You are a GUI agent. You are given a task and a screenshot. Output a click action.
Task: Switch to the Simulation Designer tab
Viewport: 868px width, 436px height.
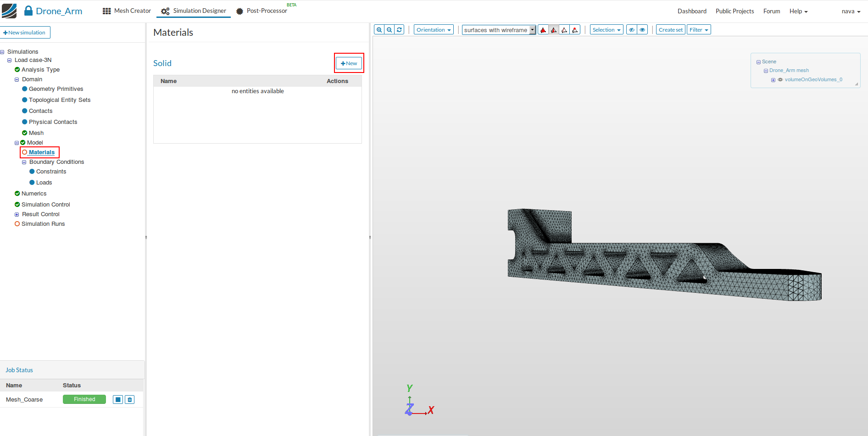[194, 11]
